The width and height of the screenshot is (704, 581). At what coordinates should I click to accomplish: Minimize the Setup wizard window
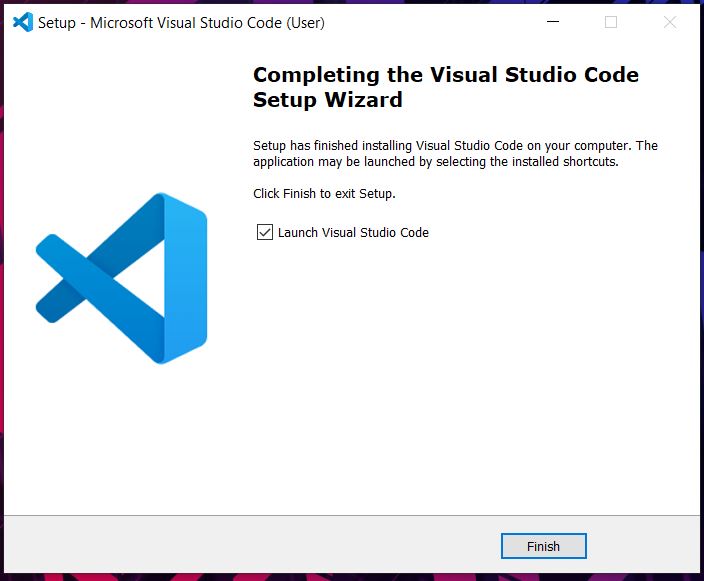pos(553,22)
